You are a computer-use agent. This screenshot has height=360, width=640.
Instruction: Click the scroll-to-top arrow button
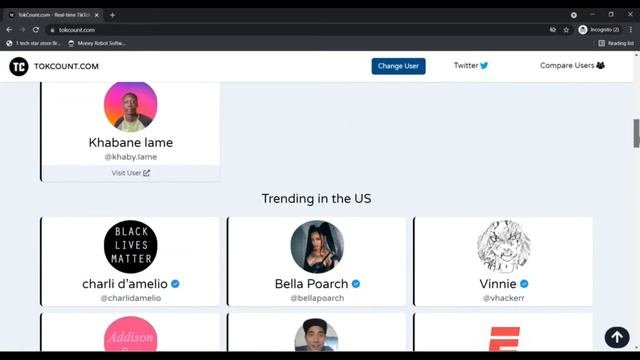[x=617, y=337]
